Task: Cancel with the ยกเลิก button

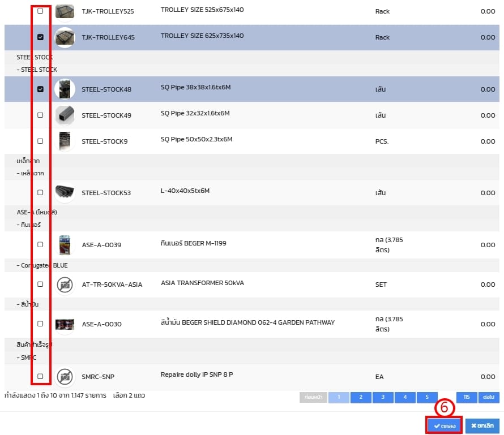Action: click(482, 426)
